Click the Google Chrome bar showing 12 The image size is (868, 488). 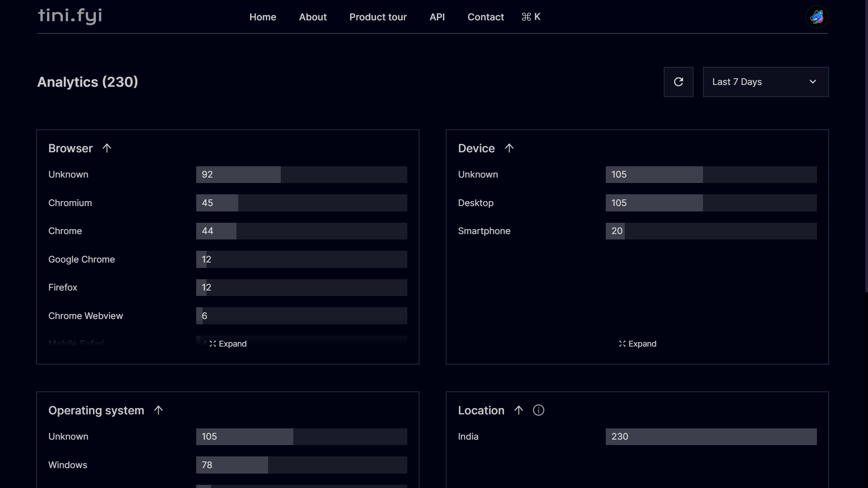pos(302,259)
